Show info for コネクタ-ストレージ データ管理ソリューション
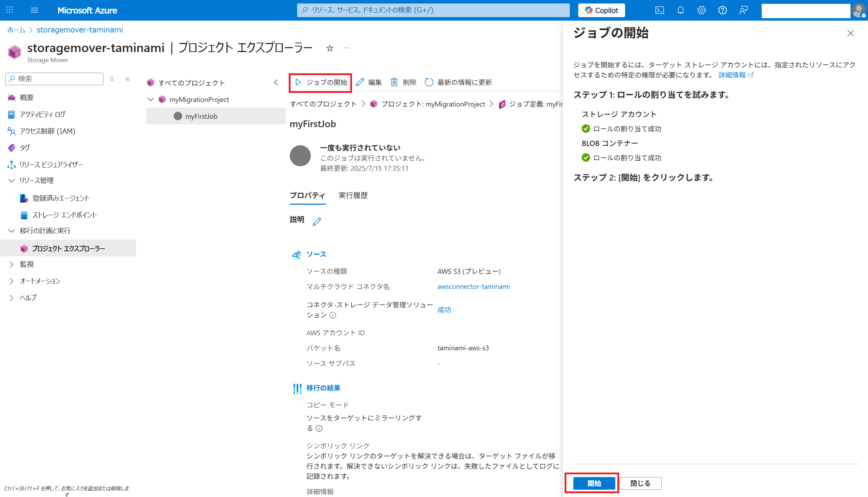Image resolution: width=868 pixels, height=497 pixels. point(333,315)
